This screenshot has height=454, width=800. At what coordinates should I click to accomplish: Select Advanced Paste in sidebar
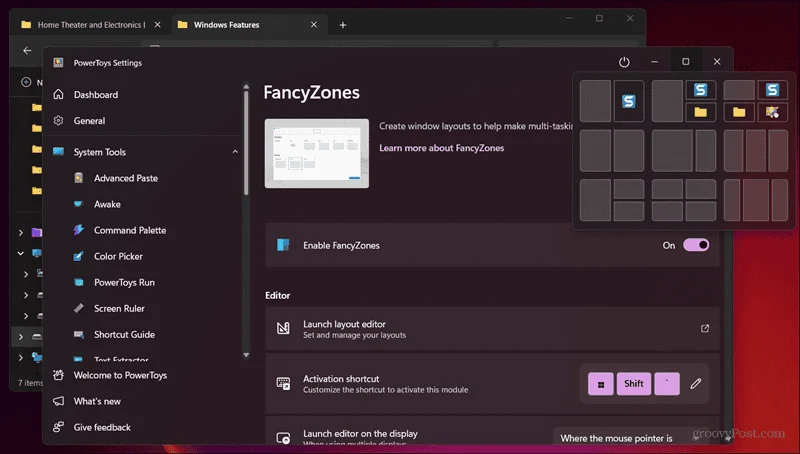click(126, 178)
